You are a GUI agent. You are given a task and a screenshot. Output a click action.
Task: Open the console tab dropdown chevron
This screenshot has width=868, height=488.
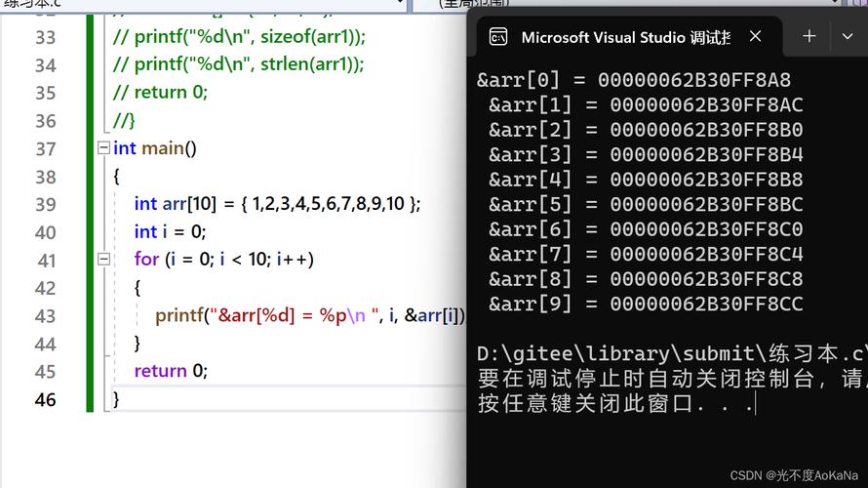(847, 36)
